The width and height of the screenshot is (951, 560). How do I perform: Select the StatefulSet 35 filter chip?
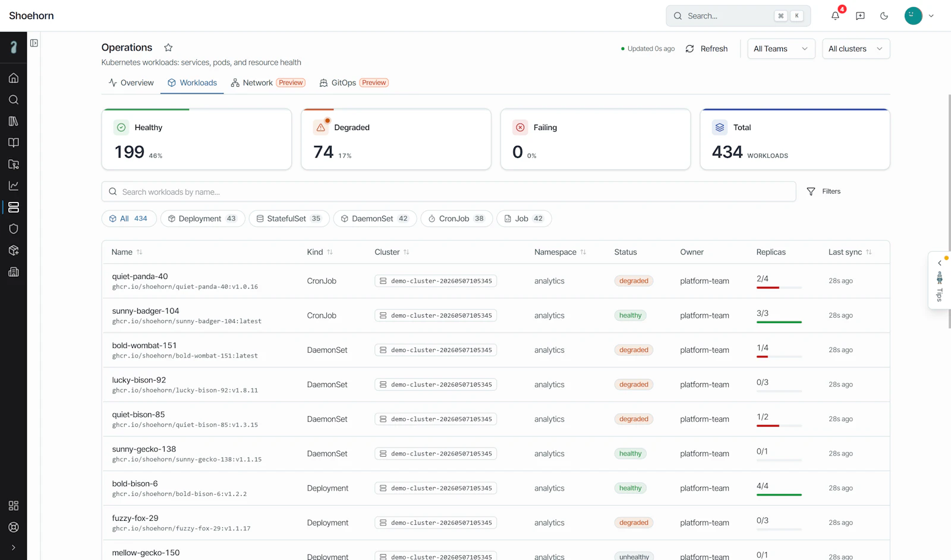click(289, 219)
